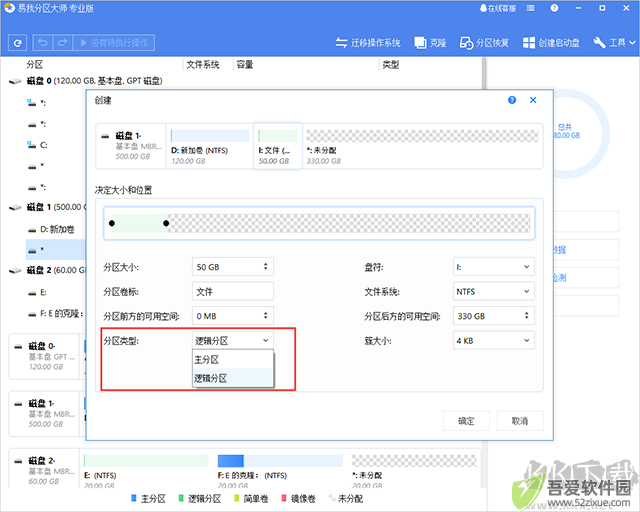Open 创建启动盘 bootable media tool
Viewport: 640px width, 512px height.
click(x=551, y=43)
